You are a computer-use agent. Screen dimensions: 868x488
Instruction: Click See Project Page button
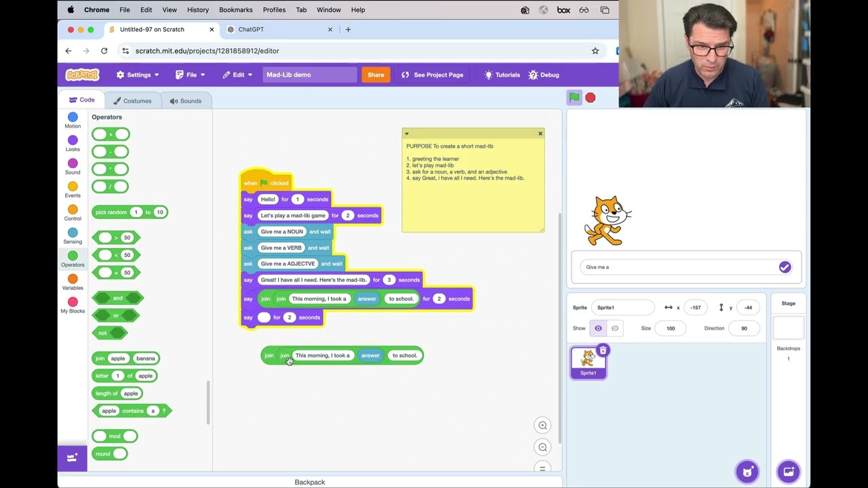(432, 75)
